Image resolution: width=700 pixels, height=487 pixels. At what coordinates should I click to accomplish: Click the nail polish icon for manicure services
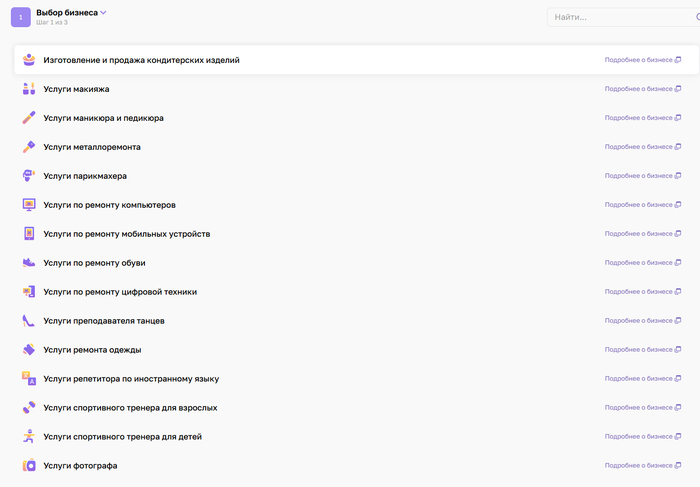29,118
